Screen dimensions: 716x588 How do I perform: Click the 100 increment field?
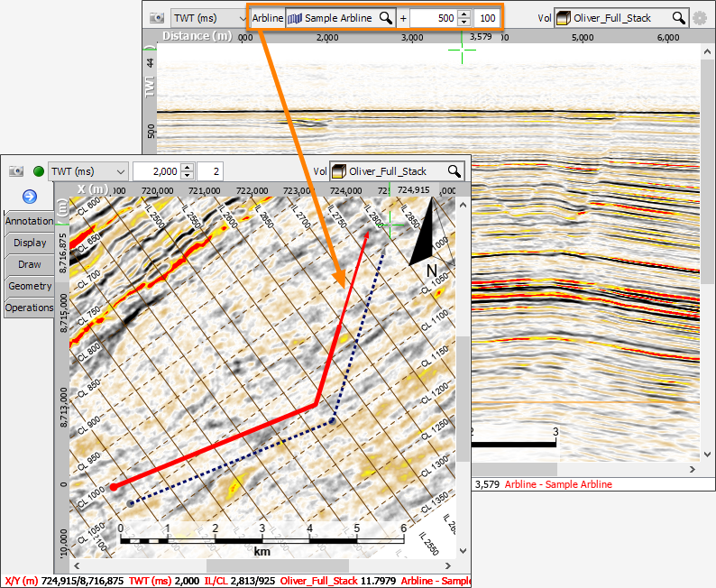point(486,18)
